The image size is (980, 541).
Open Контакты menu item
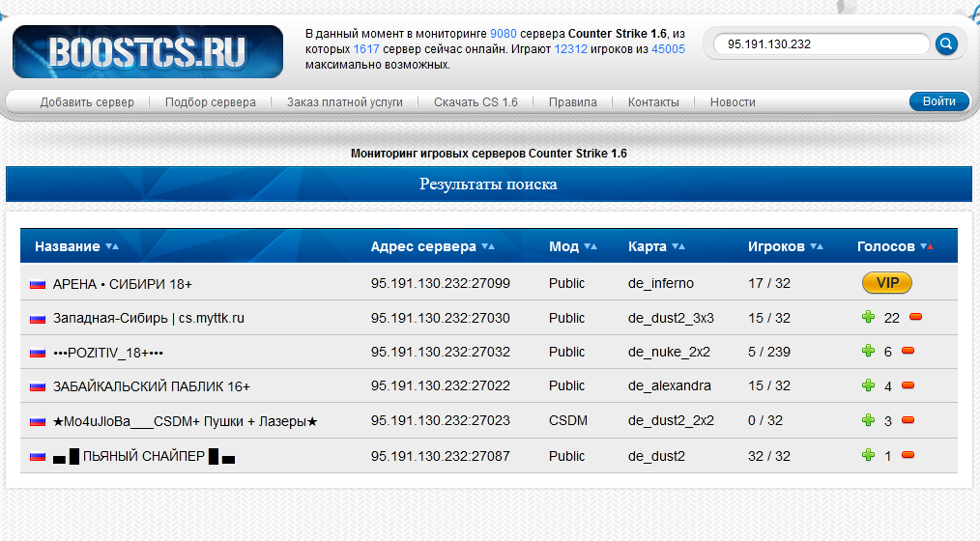[x=653, y=101]
